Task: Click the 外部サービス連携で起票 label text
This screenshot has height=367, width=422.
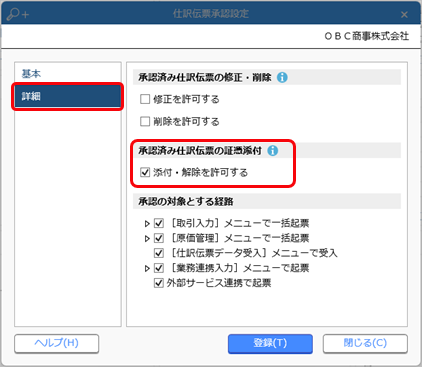Action: click(x=219, y=283)
